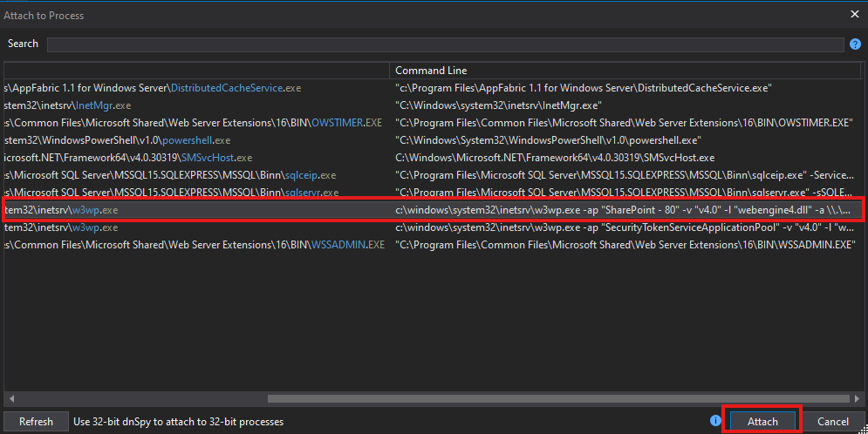This screenshot has height=434, width=868.
Task: Click the Cancel button
Action: pos(832,421)
